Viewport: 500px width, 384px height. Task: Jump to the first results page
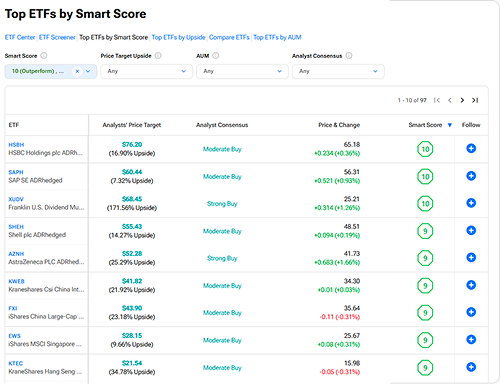[x=437, y=100]
